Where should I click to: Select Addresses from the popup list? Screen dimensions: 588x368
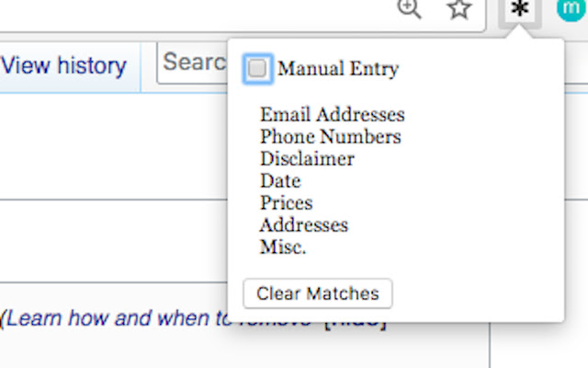pyautogui.click(x=304, y=225)
